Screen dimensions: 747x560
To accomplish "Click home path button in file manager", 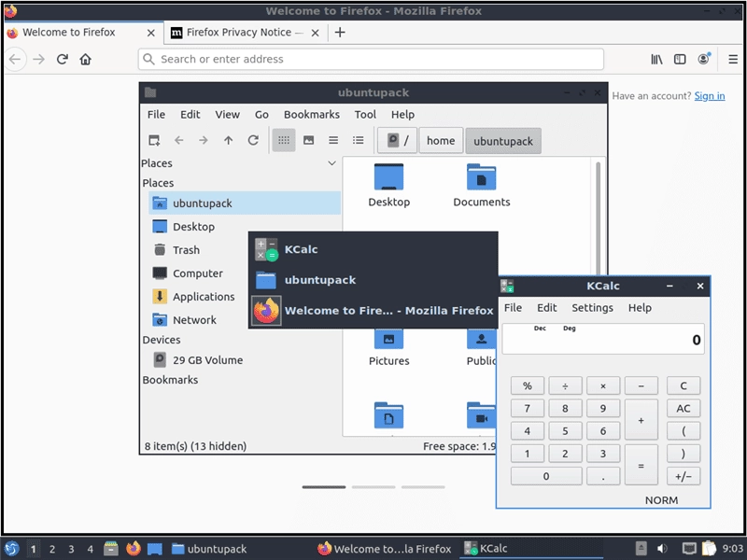I will click(441, 141).
